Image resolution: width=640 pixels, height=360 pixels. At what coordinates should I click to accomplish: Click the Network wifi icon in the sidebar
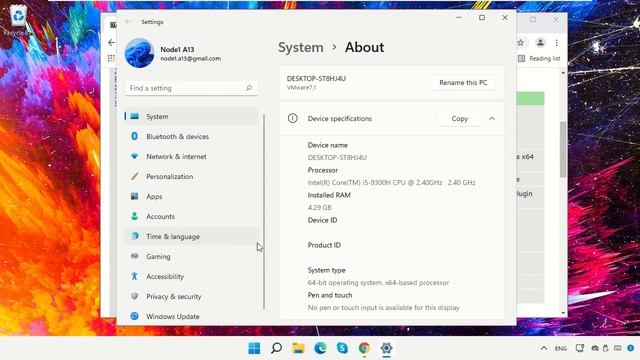[134, 156]
